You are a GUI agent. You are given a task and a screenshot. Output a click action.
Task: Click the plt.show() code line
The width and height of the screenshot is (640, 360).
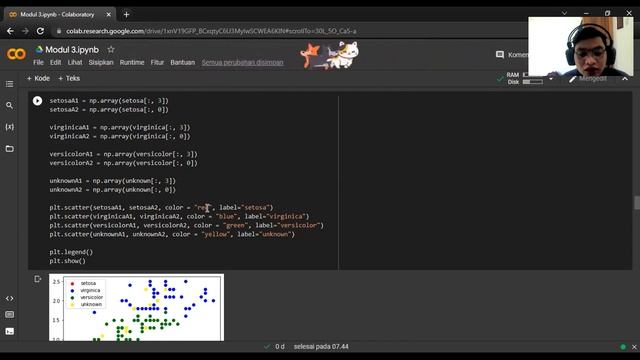(67, 261)
